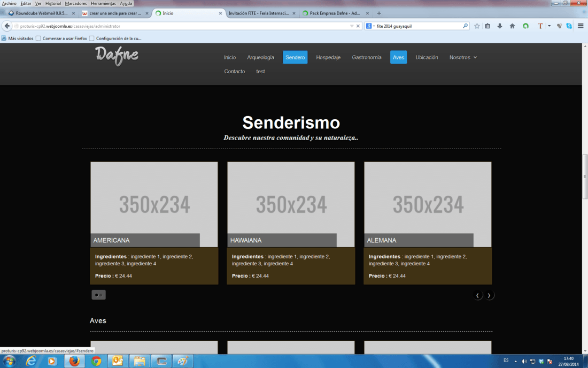Open the Arqueología nav link
This screenshot has height=368, width=588.
pyautogui.click(x=260, y=57)
